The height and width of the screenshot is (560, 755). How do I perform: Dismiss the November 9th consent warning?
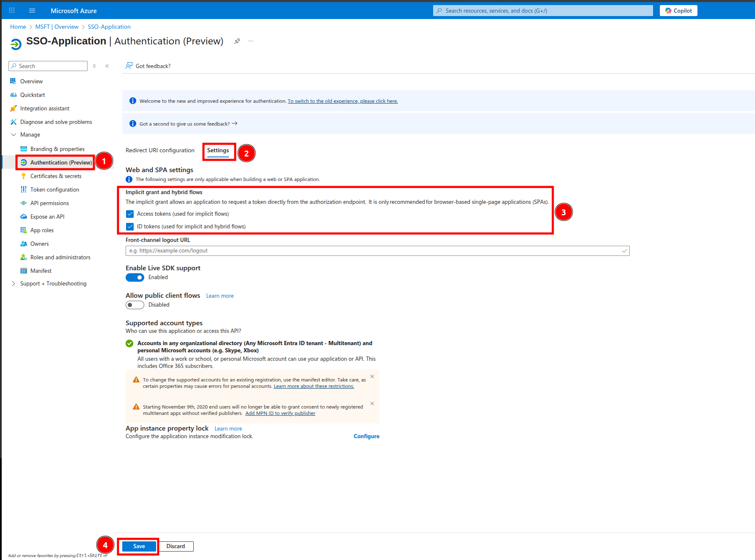372,404
